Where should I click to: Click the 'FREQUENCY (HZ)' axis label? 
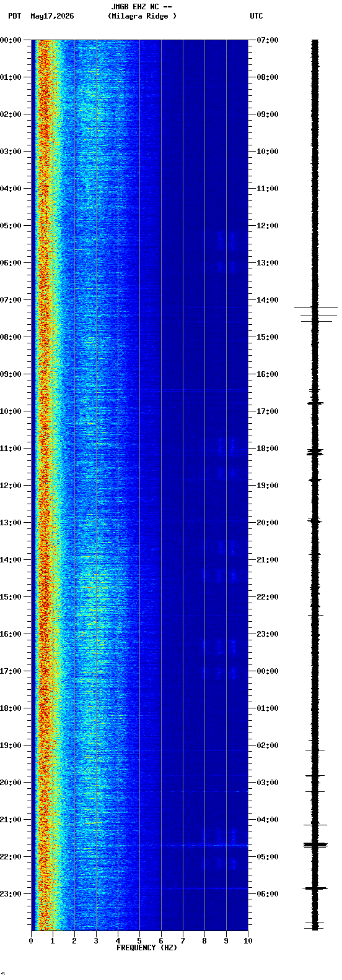coord(147,948)
